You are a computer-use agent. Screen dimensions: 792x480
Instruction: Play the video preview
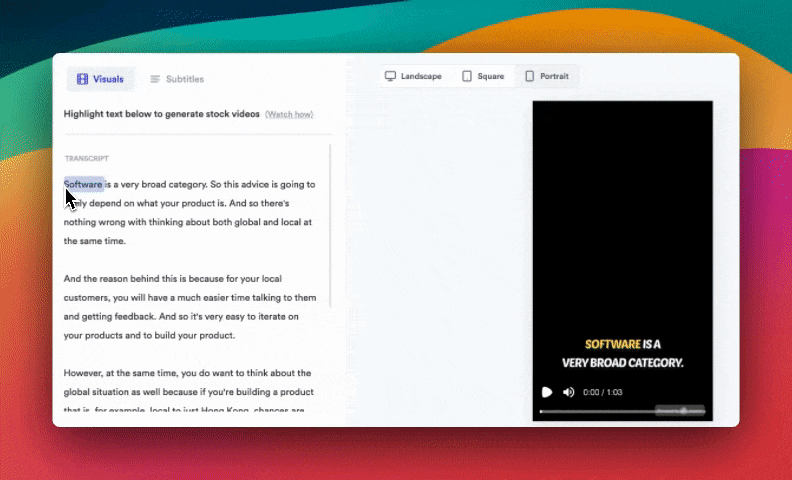click(547, 392)
